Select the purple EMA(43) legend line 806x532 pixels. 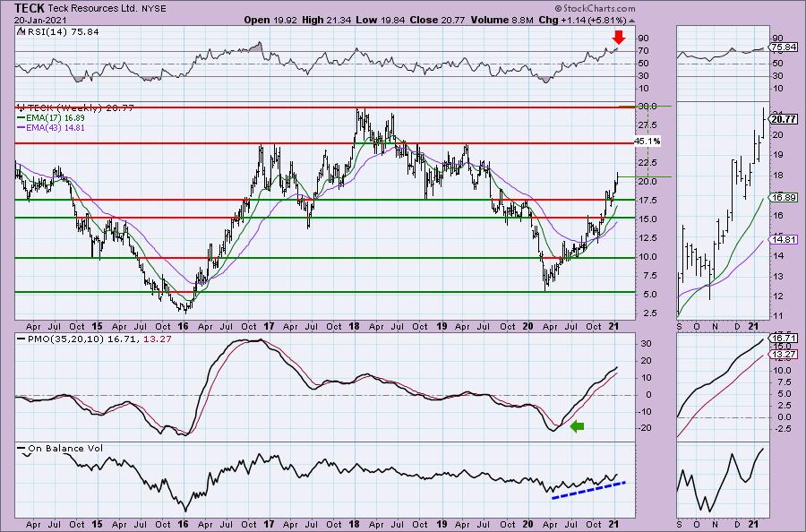tap(21, 127)
